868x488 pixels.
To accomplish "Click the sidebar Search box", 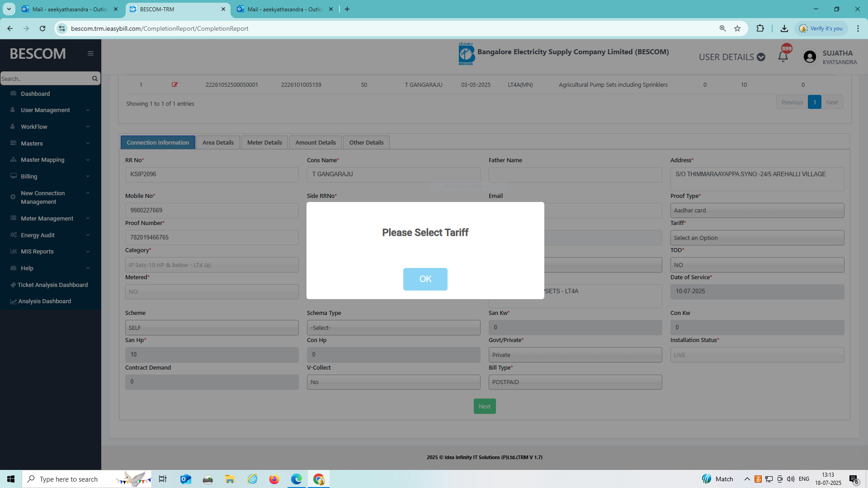I will [x=45, y=79].
